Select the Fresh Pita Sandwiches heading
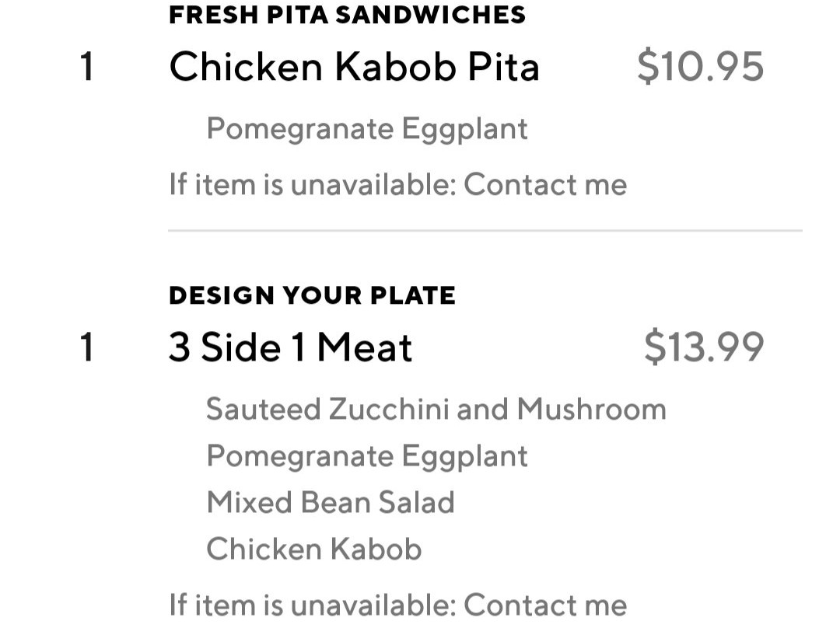This screenshot has width=840, height=628. point(347,15)
